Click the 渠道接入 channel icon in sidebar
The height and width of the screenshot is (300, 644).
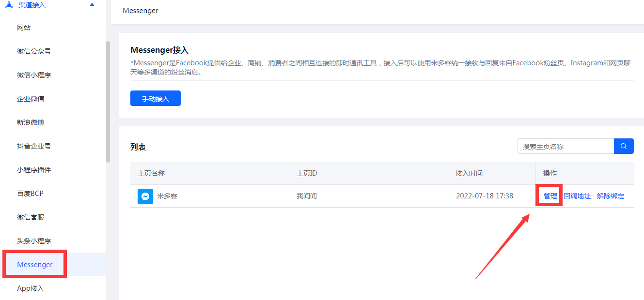9,5
